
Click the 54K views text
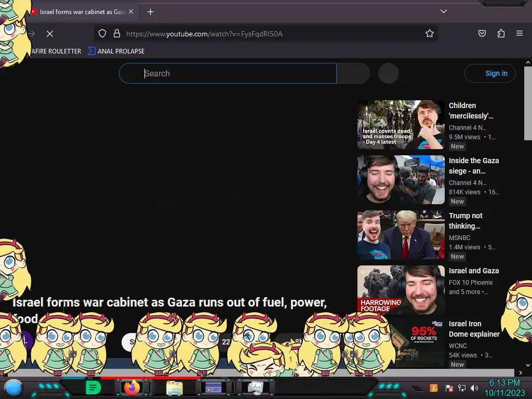(x=463, y=355)
